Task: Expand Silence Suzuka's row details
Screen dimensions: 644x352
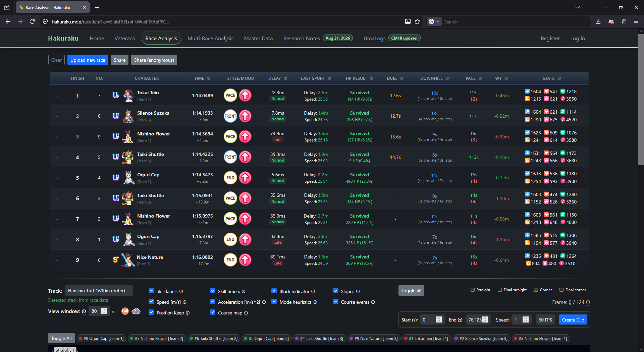Action: [57, 117]
